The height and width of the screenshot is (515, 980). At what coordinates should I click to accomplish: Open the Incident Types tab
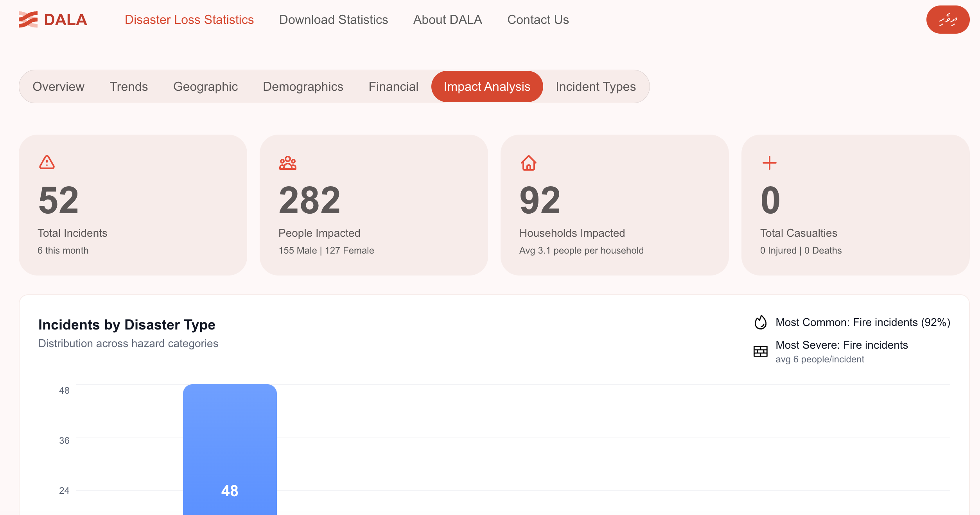(x=596, y=86)
